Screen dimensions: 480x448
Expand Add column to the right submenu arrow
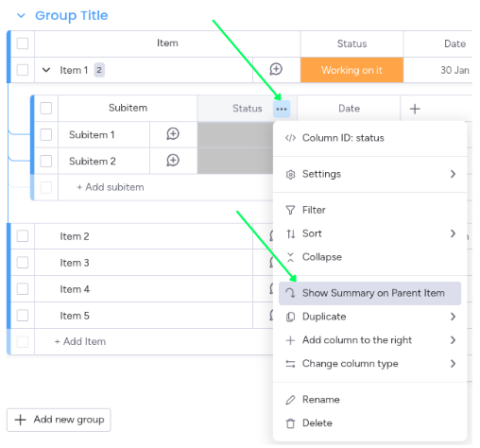(x=453, y=340)
